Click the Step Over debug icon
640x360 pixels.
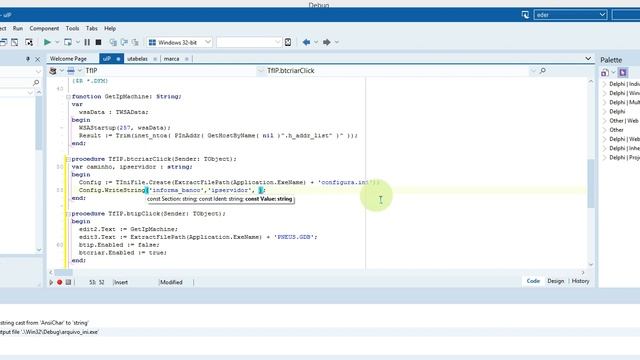(x=124, y=42)
